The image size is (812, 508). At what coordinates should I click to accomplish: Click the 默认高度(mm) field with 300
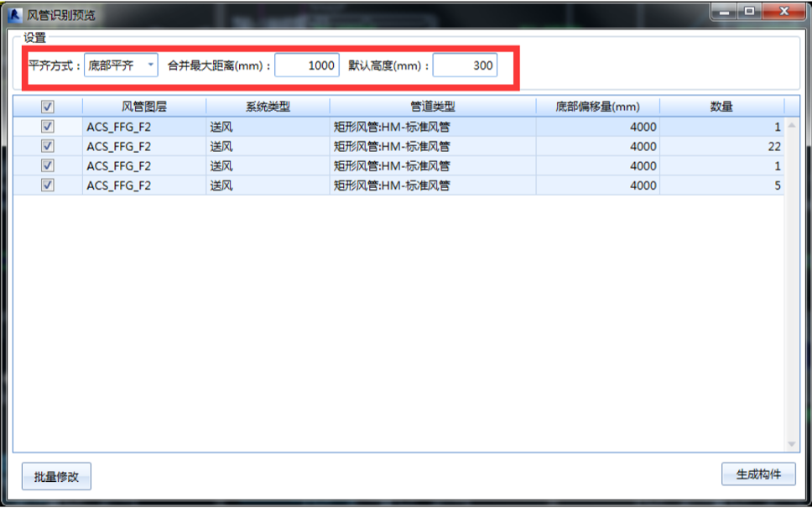click(465, 65)
